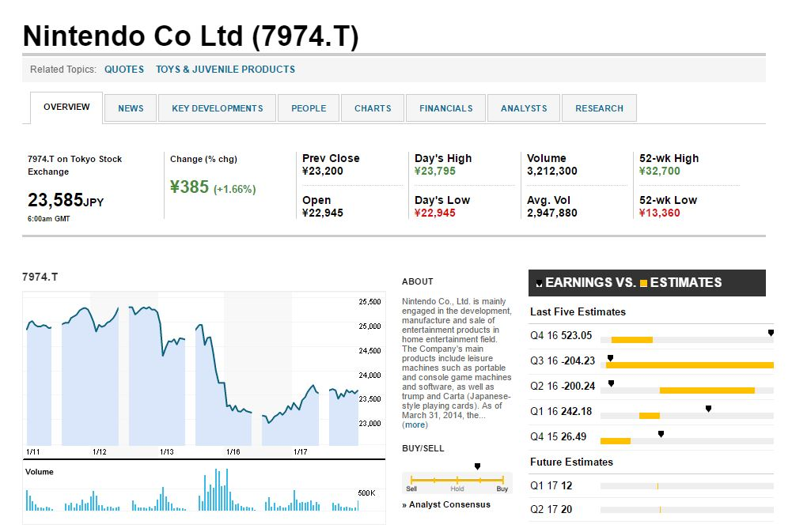Switch to the Key Developments tab
Viewport: 792px width, 532px height.
coord(217,108)
